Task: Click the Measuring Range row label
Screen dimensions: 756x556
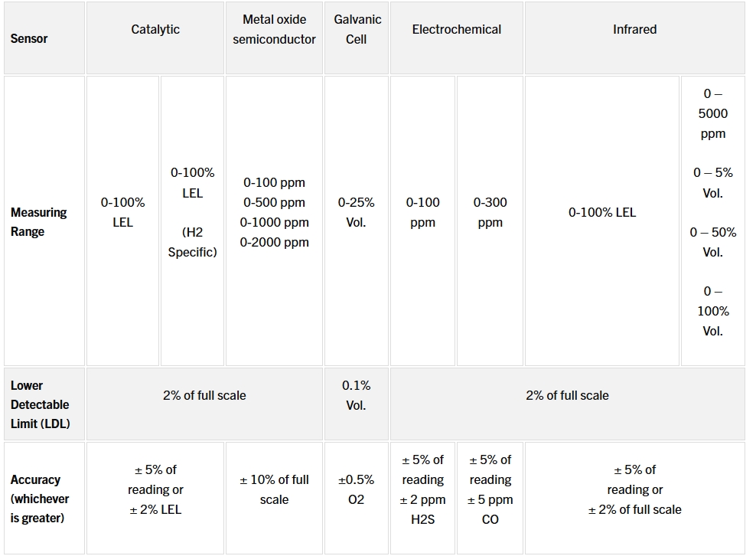Action: [38, 221]
